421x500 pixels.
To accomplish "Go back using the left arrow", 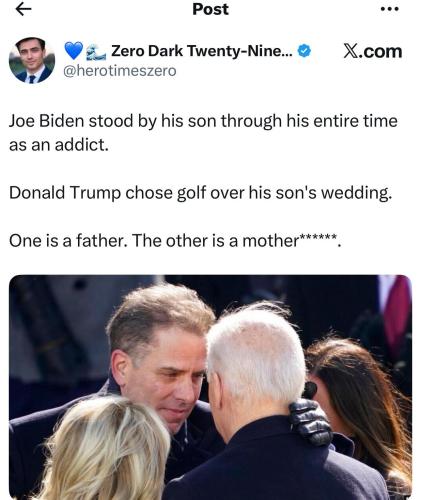I will point(24,10).
